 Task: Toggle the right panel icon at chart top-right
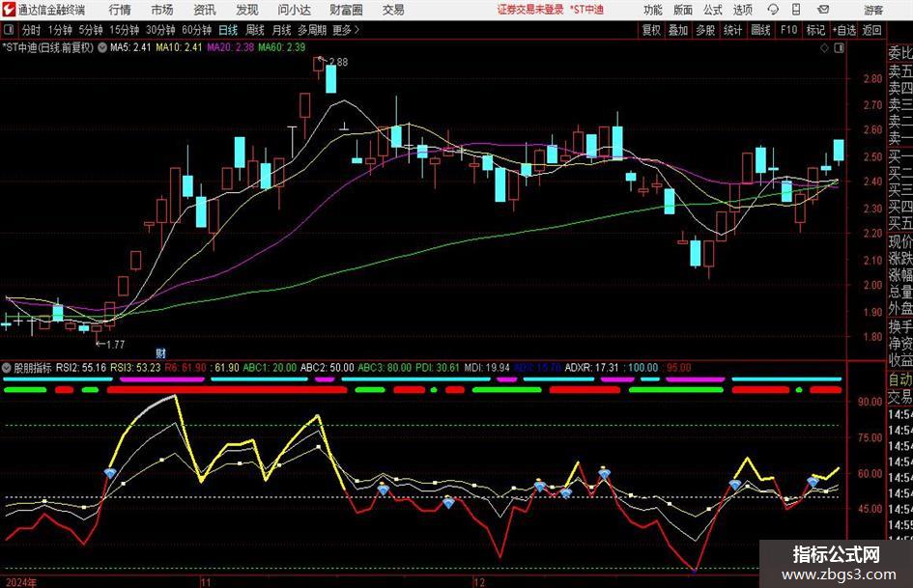pos(839,48)
